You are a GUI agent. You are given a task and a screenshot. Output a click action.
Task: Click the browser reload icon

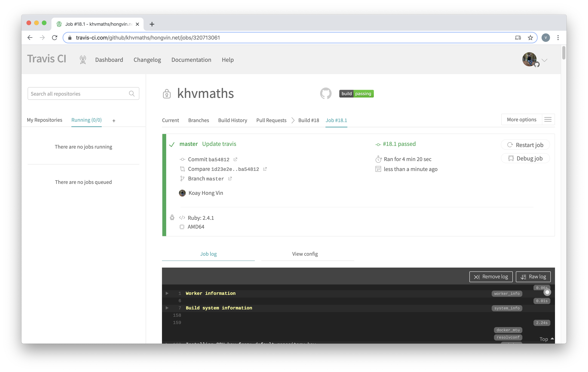click(55, 38)
